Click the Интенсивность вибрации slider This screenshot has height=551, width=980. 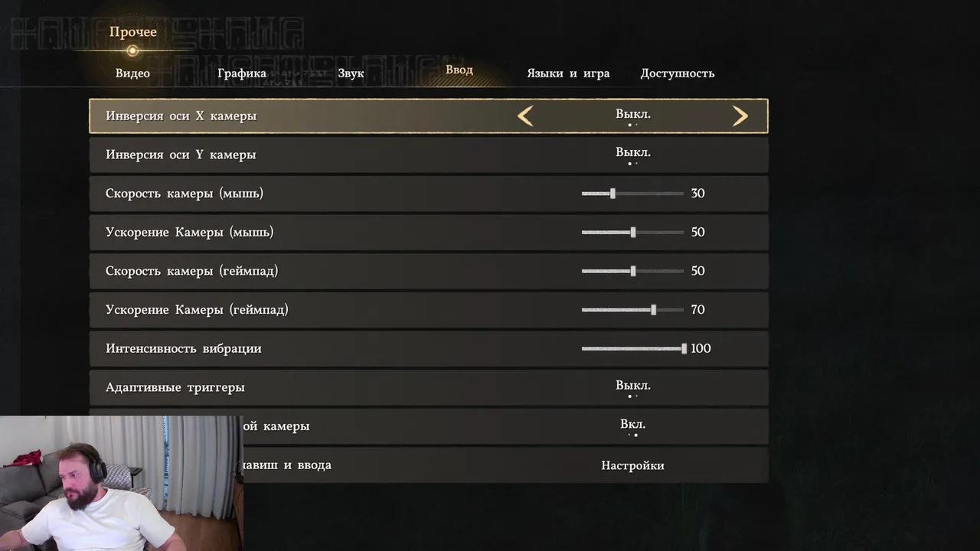point(634,348)
